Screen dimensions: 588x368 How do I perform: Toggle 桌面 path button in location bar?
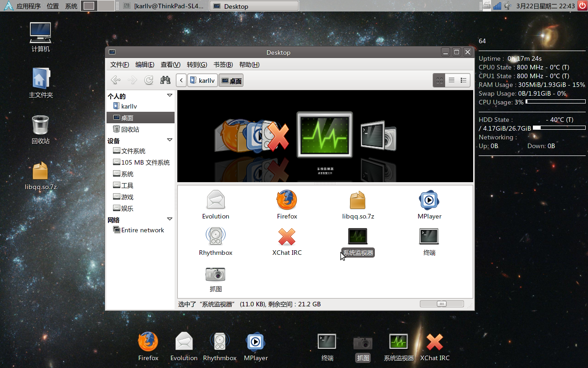[x=231, y=80]
